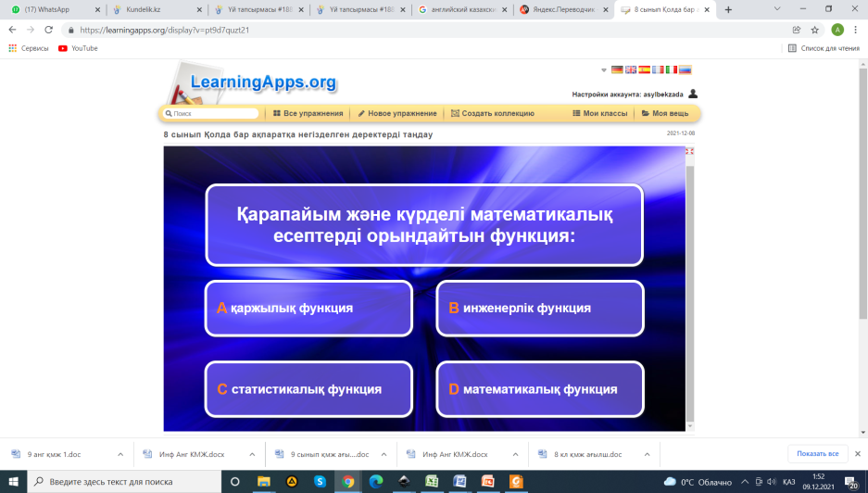Open PowerPoint from the taskbar
Image resolution: width=868 pixels, height=493 pixels.
point(488,481)
